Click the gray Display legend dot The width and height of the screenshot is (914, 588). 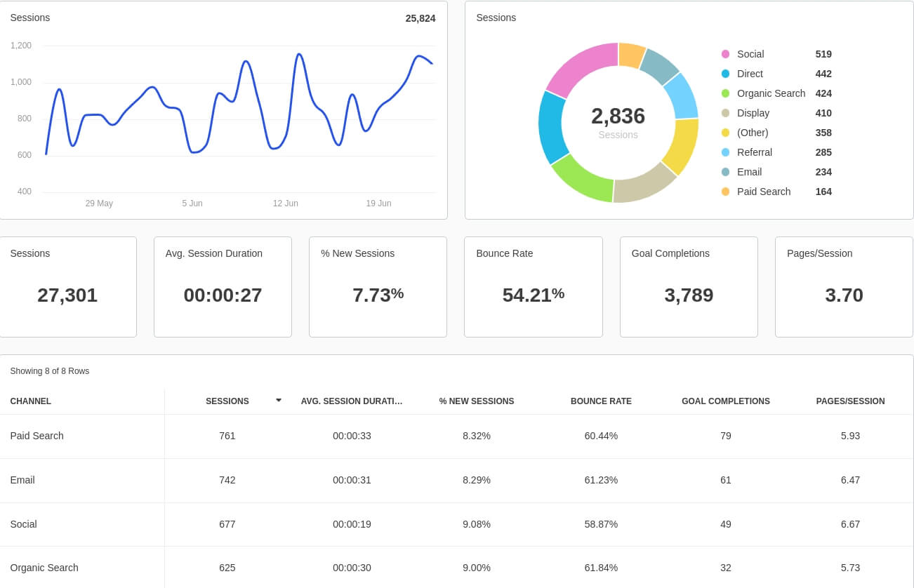click(725, 113)
